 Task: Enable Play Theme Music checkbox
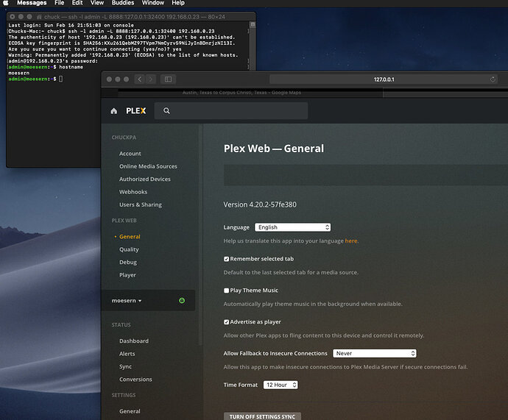[226, 291]
